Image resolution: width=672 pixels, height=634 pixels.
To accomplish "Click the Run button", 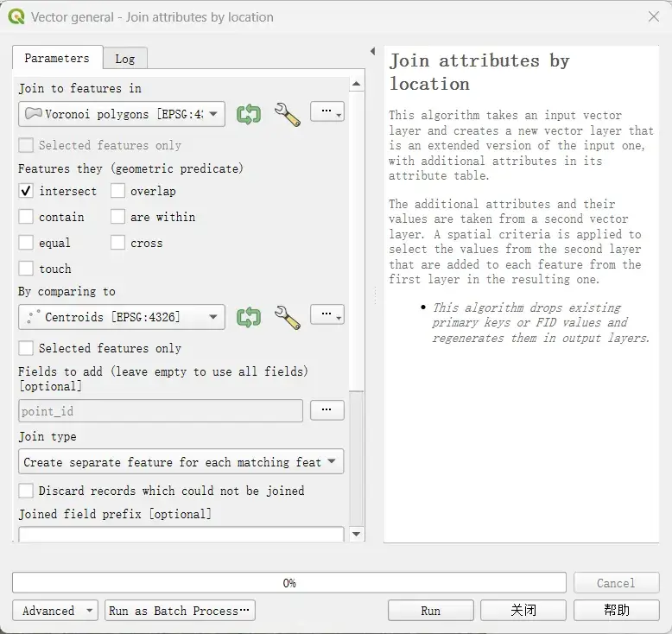I will tap(431, 611).
